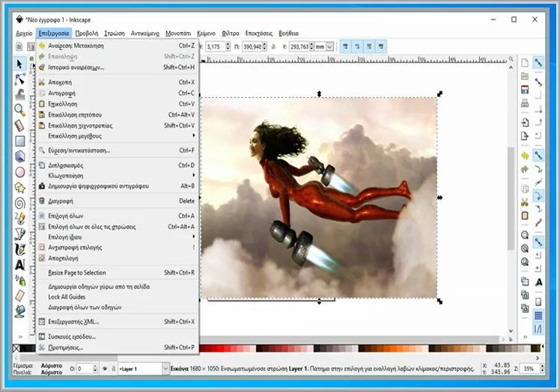Select the Ellipse circle tool
The width and height of the screenshot is (560, 392).
(x=20, y=172)
